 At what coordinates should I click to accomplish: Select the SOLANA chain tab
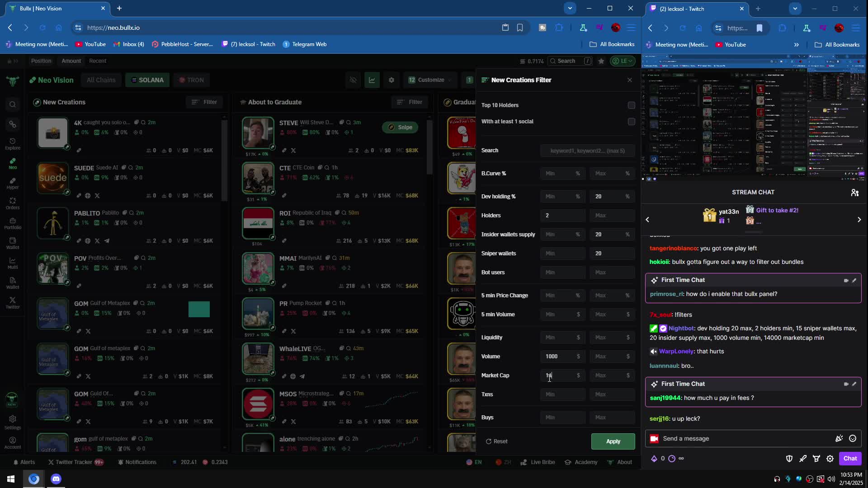(x=147, y=80)
